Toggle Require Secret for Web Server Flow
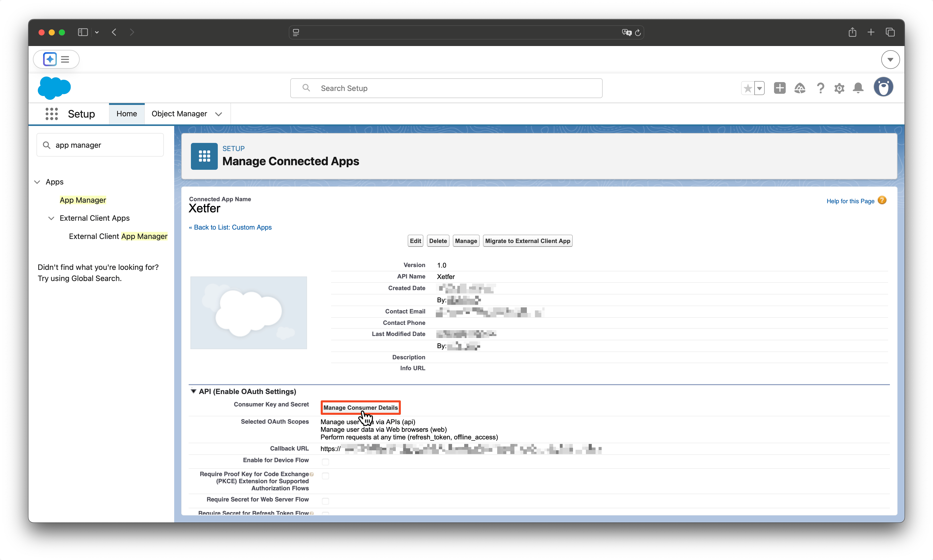Image resolution: width=933 pixels, height=560 pixels. 325,501
